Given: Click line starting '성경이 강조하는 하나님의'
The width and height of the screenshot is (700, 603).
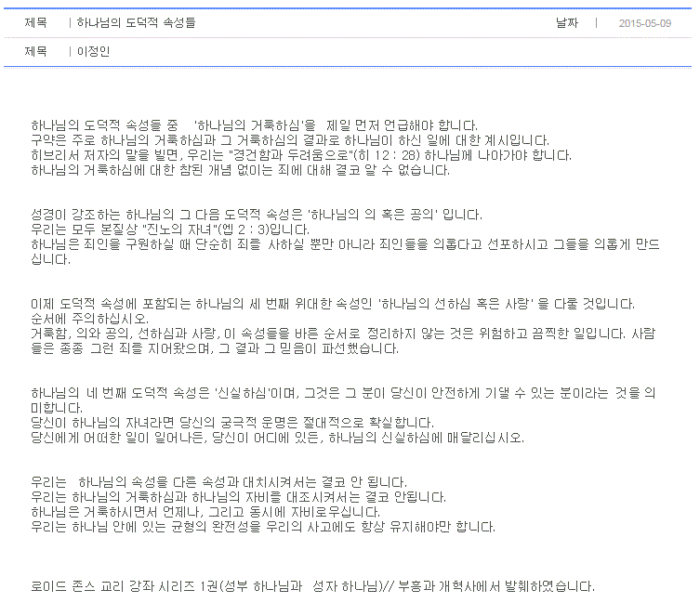Looking at the screenshot, I should click(x=257, y=215).
